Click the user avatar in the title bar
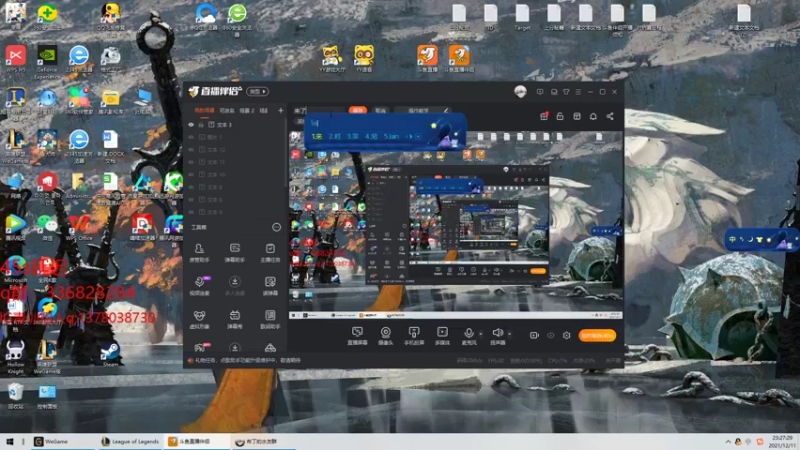This screenshot has width=800, height=450. tap(520, 92)
